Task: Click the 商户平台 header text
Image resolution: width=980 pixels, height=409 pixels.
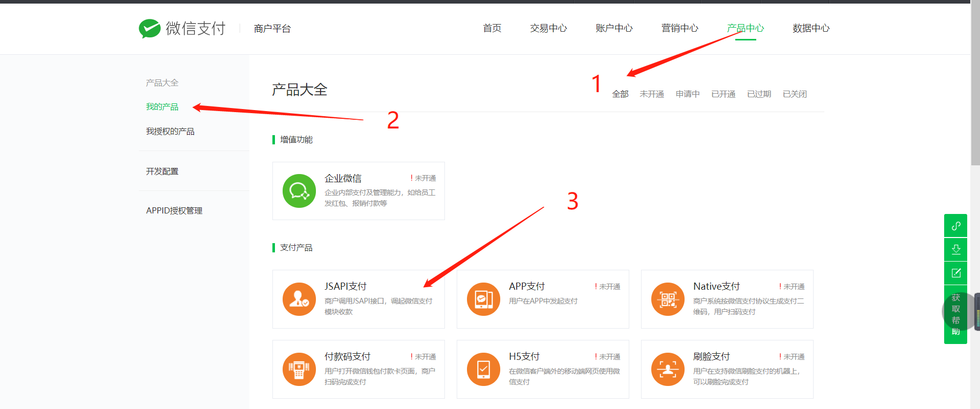Action: click(x=272, y=29)
